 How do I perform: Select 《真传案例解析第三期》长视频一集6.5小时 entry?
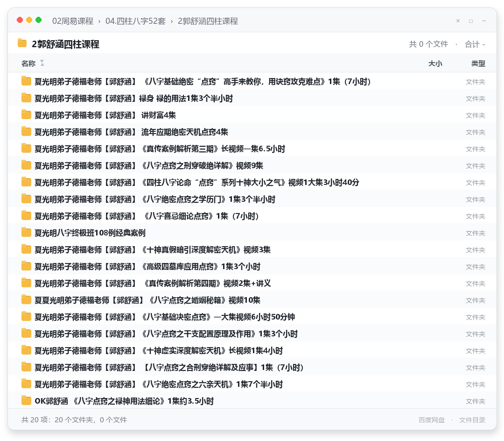pos(160,149)
